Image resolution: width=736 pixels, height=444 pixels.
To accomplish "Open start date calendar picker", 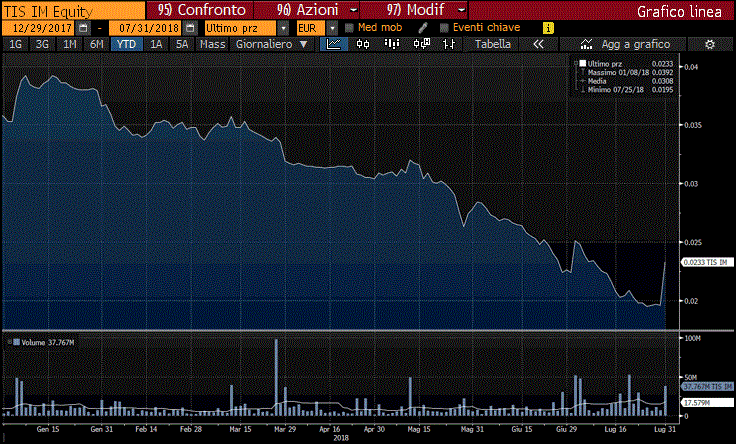I will (x=83, y=28).
